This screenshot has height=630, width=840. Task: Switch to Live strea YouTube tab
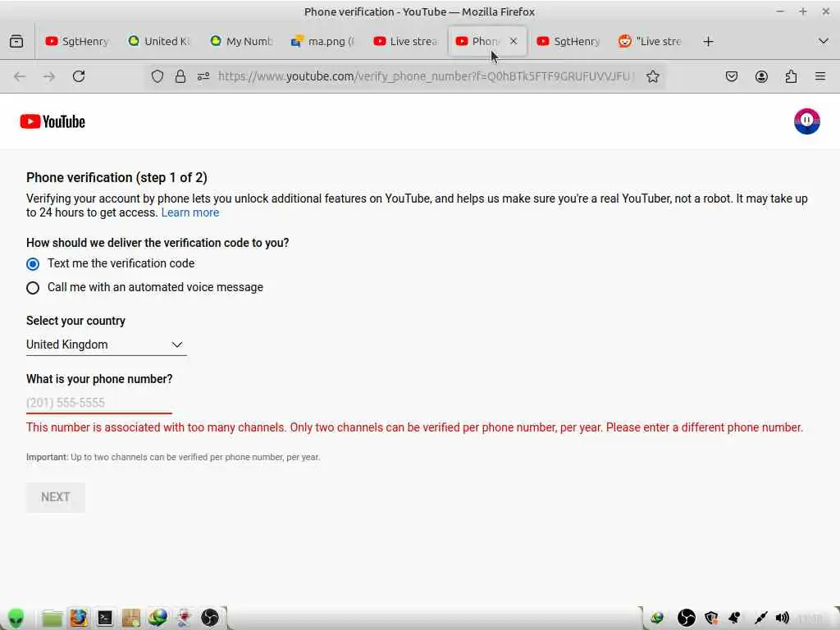(405, 41)
